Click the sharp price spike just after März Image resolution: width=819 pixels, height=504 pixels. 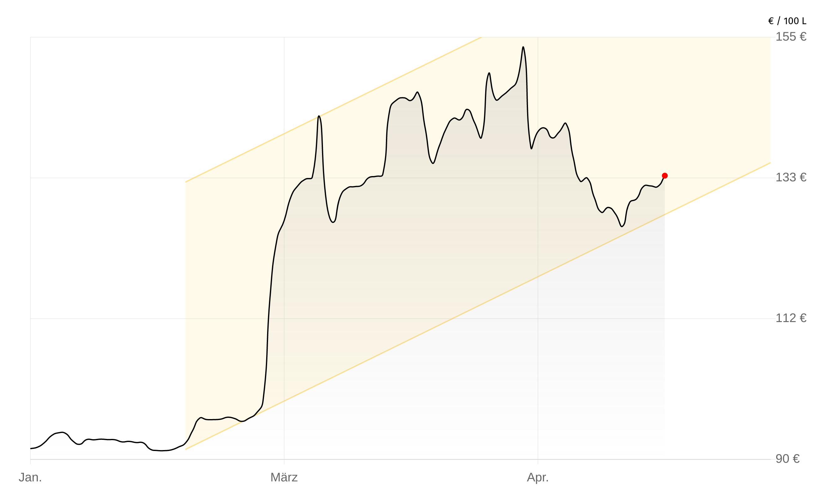pos(319,116)
